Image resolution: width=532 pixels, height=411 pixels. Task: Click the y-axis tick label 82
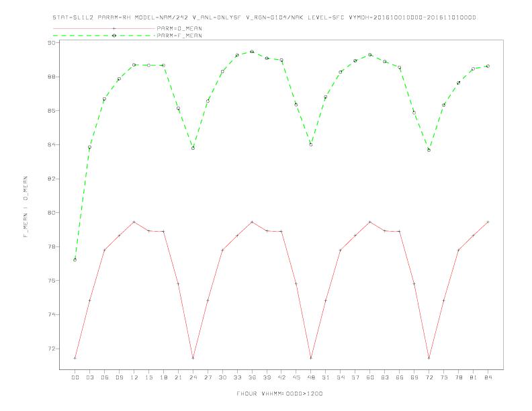[52, 179]
